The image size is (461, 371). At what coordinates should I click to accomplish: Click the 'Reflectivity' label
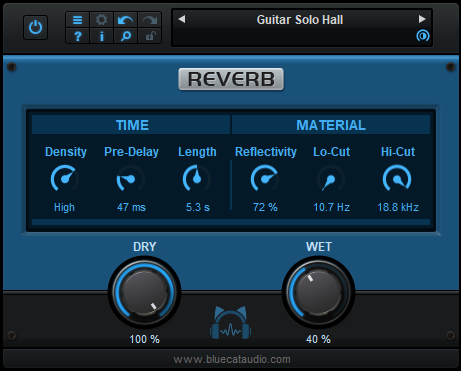266,152
